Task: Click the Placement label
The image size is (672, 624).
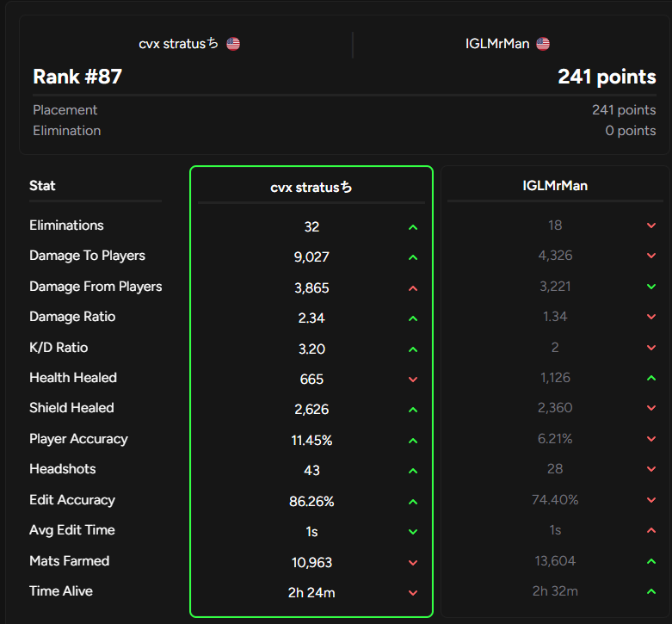Action: coord(65,110)
